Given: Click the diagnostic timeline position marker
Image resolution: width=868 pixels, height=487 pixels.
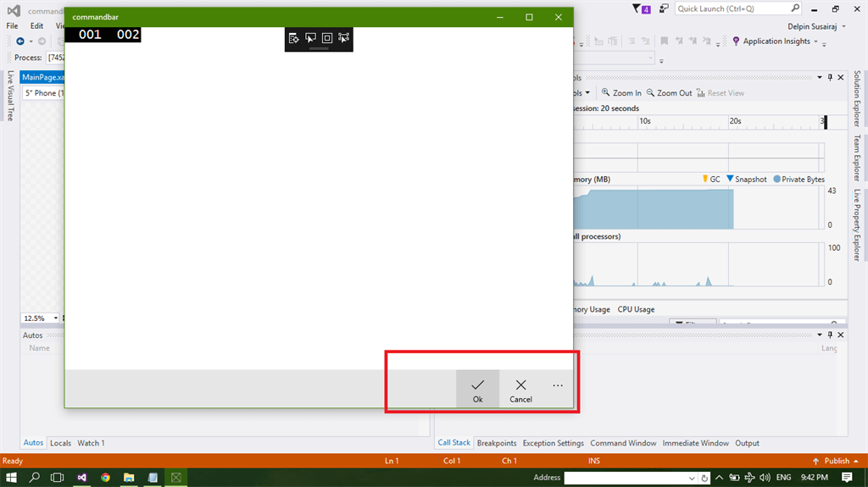Looking at the screenshot, I should pos(825,122).
